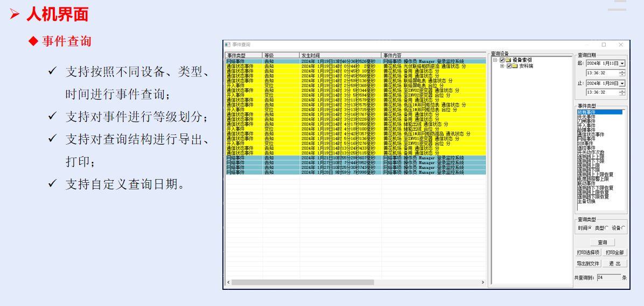Select the 低压1#并网柜总表 通信状态 row
Viewport: 644px width, 306px height.
pyautogui.click(x=356, y=105)
